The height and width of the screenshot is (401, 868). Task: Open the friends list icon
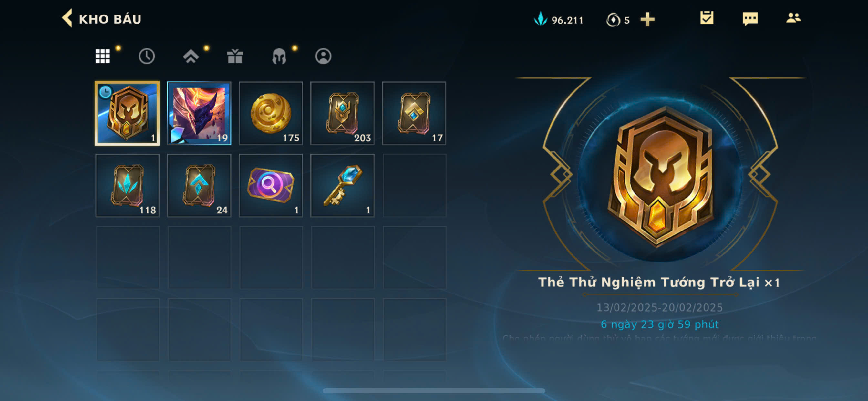pyautogui.click(x=793, y=18)
